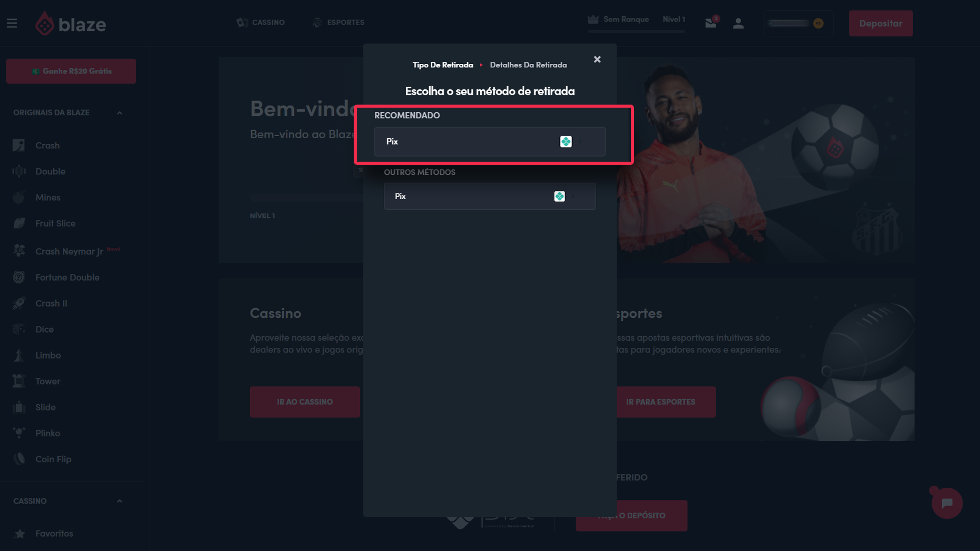Screen dimensions: 980x551
Task: Click the Crash game sidebar icon
Action: tap(18, 145)
